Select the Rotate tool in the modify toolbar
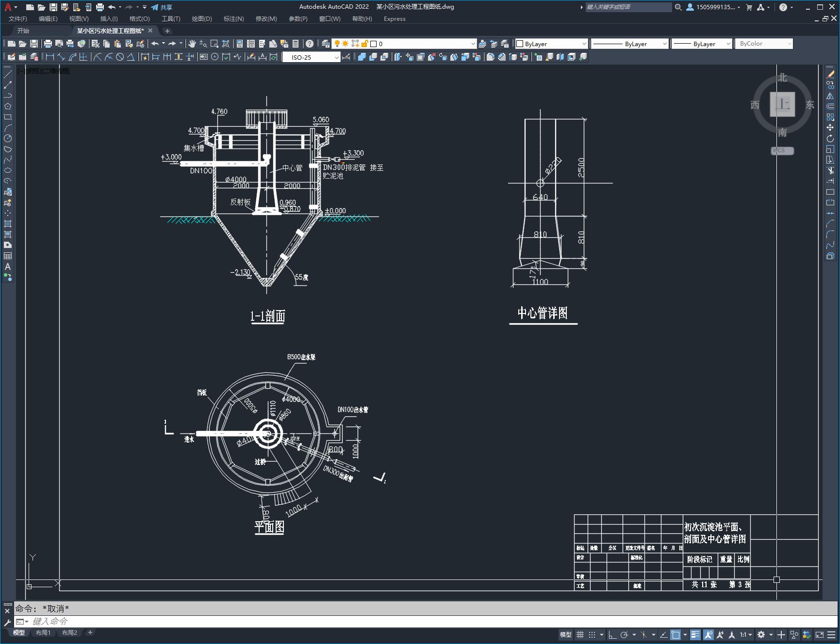This screenshot has height=644, width=840. [x=830, y=138]
